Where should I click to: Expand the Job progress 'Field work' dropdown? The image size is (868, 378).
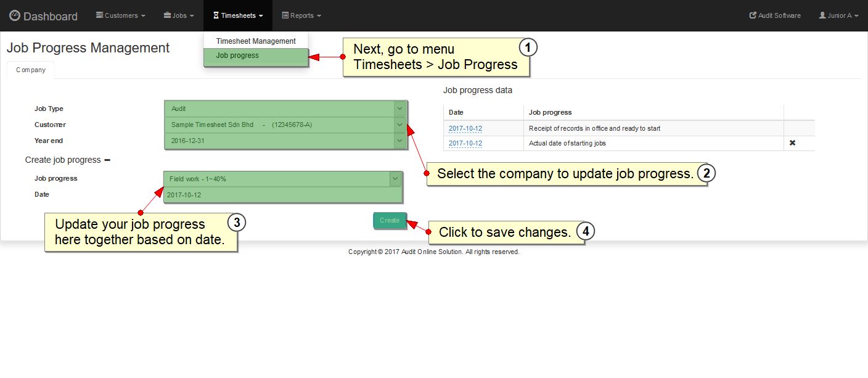coord(395,179)
